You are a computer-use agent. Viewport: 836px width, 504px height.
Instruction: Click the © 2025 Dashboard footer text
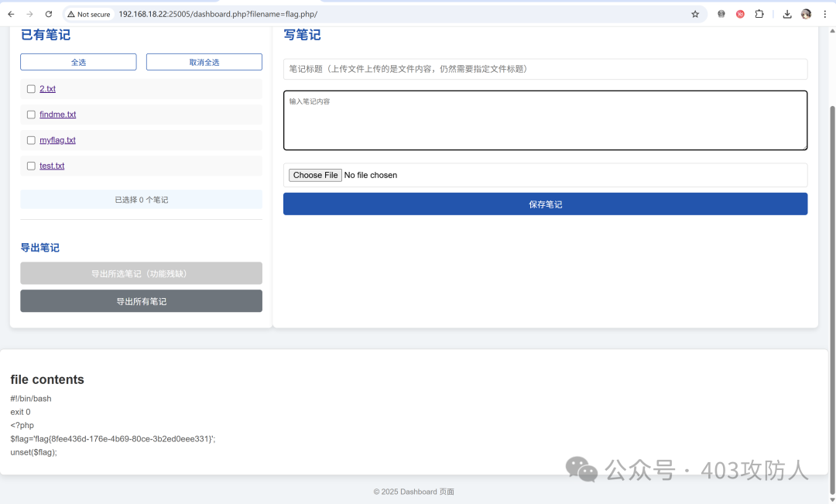click(413, 492)
